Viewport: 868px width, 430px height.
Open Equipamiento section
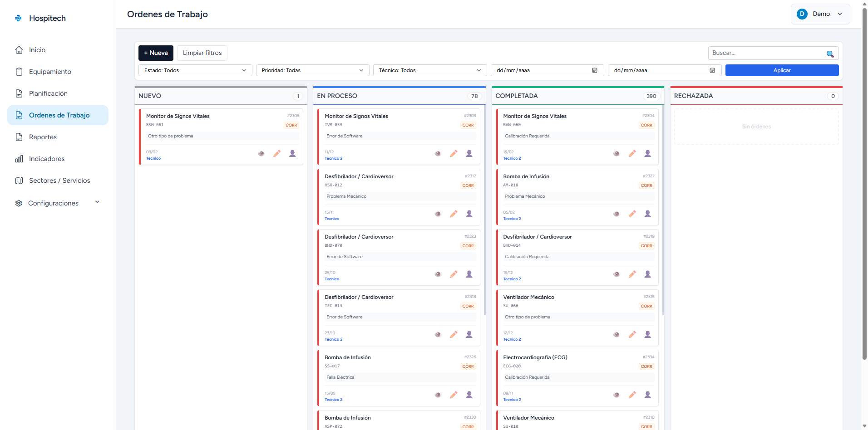pyautogui.click(x=58, y=72)
